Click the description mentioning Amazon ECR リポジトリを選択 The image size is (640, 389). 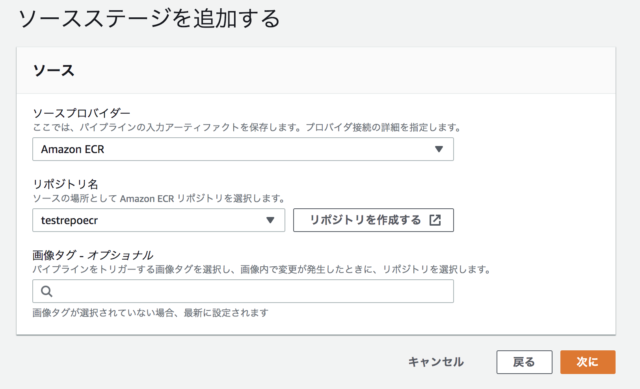point(159,198)
